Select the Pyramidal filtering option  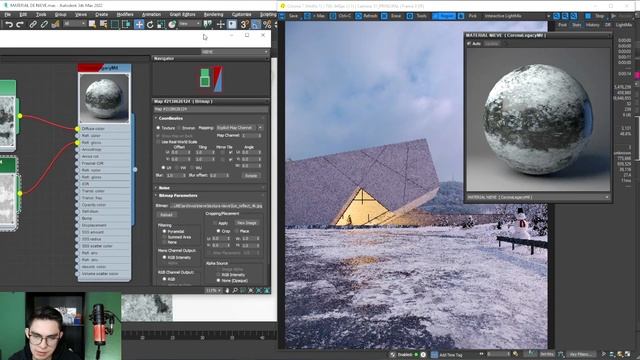pos(164,231)
